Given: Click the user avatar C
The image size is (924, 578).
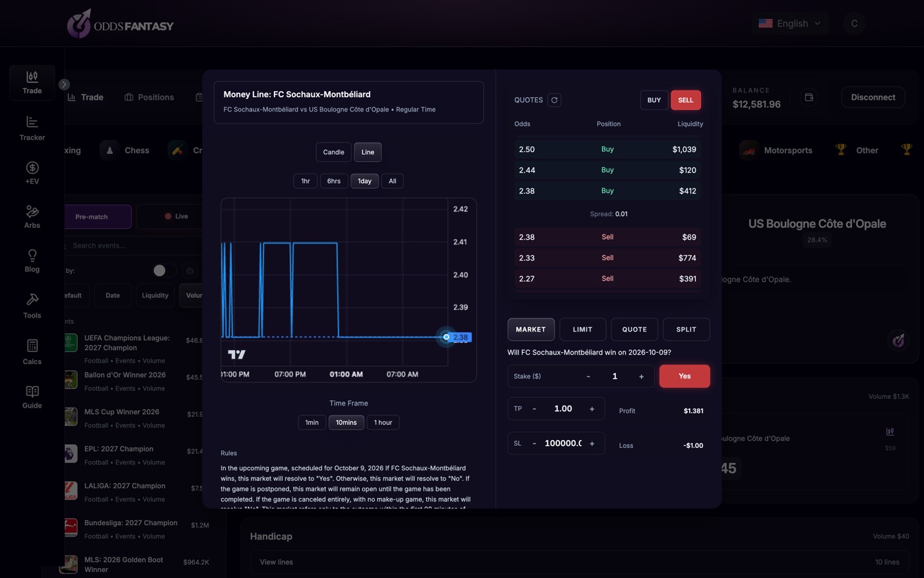Looking at the screenshot, I should tap(854, 24).
